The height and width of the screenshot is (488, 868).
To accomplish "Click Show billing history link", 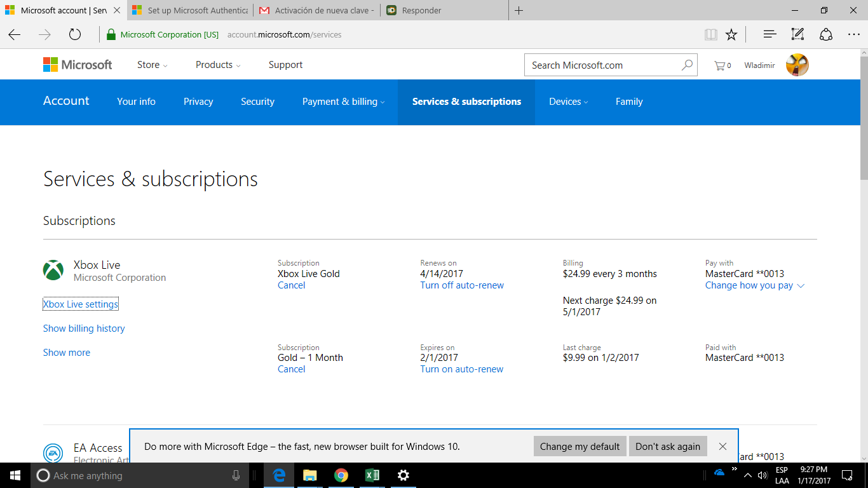I will point(84,329).
